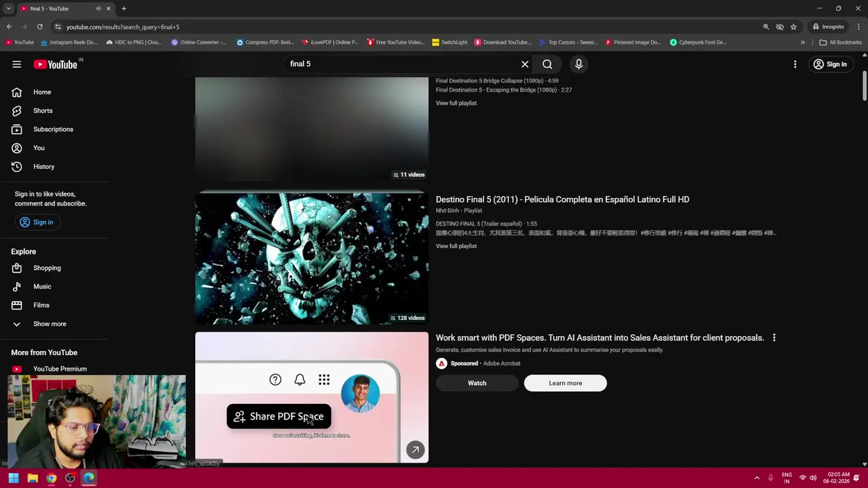This screenshot has width=868, height=488.
Task: Open a new browser tab
Action: coord(123,9)
